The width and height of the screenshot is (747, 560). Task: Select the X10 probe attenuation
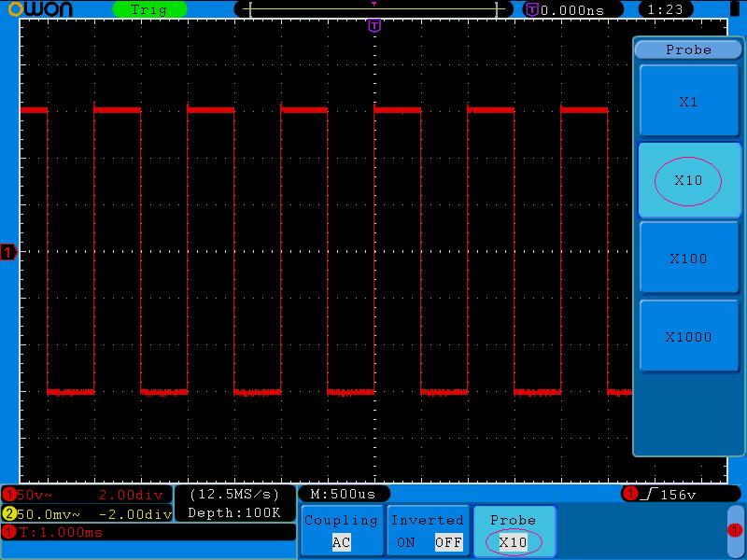pyautogui.click(x=688, y=180)
